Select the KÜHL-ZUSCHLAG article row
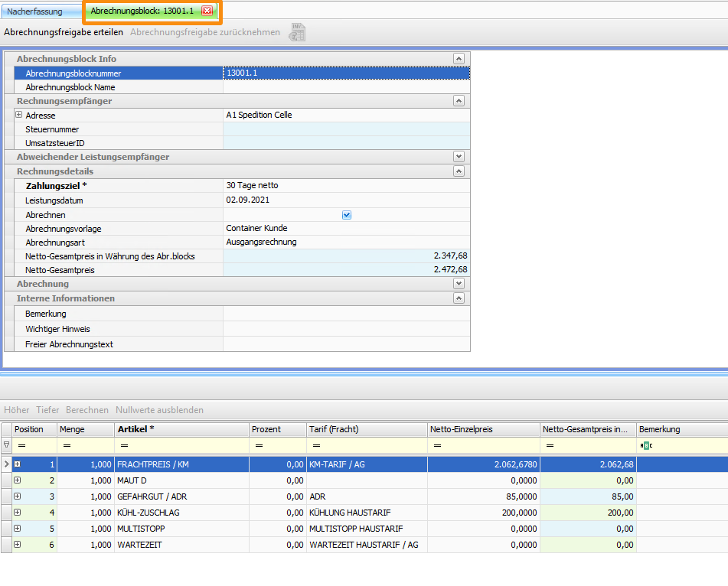Screen dimensions: 728x586 [x=181, y=513]
